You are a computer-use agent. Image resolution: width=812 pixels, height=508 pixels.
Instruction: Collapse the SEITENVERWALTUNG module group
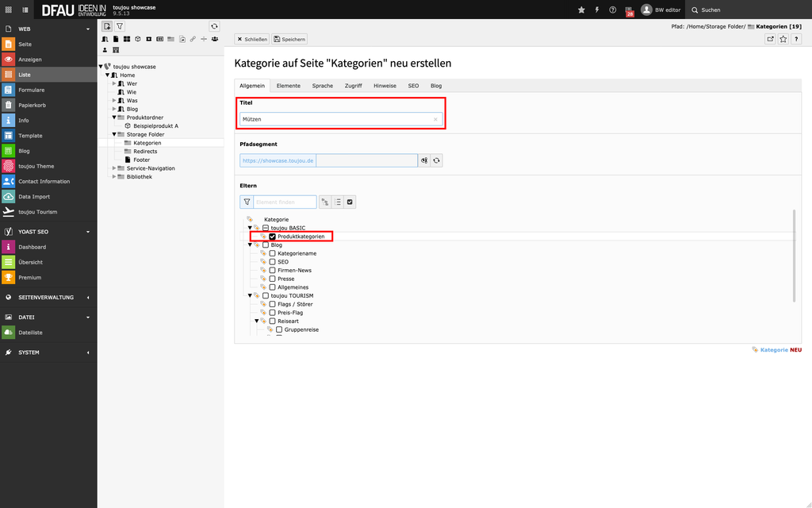[88, 298]
